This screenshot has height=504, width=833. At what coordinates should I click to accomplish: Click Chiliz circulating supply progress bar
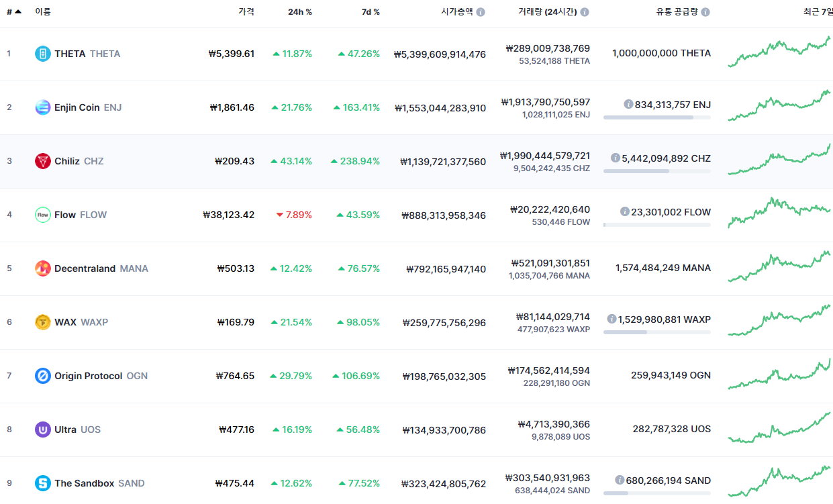coord(657,171)
